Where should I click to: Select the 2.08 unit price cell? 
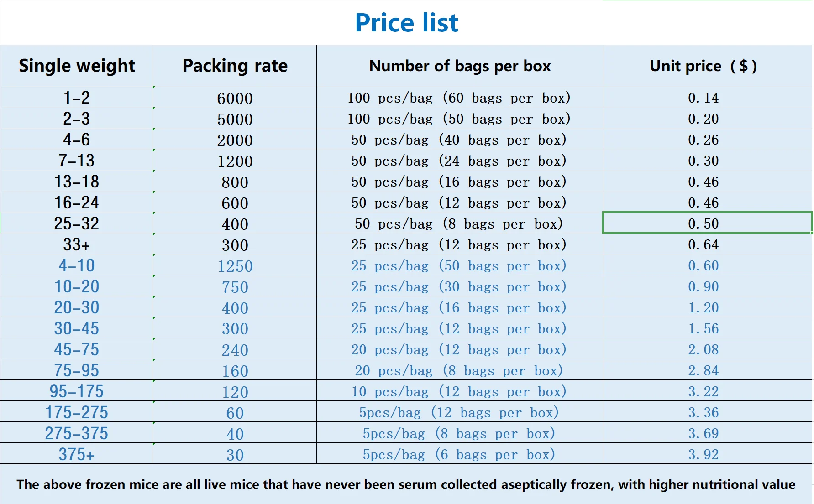(703, 349)
